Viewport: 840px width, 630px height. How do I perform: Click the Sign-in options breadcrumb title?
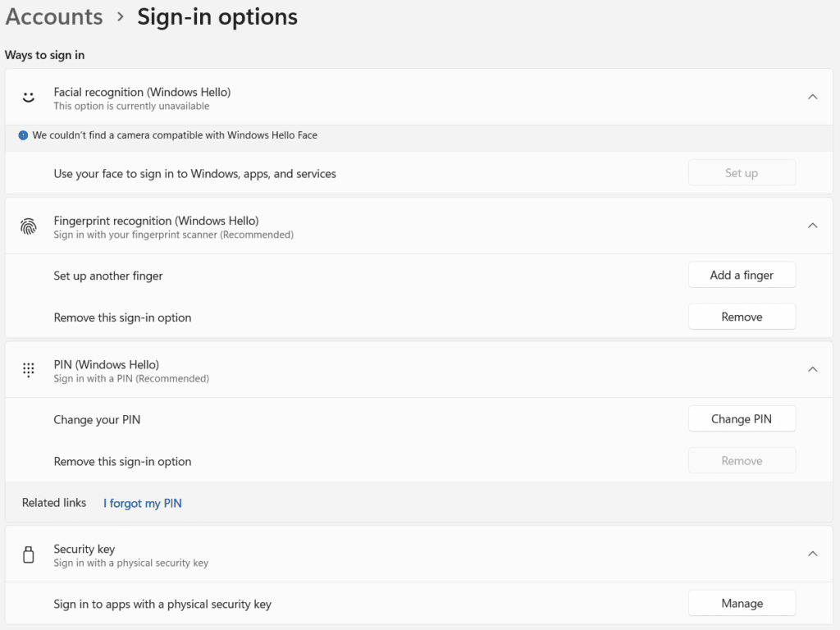pyautogui.click(x=217, y=16)
